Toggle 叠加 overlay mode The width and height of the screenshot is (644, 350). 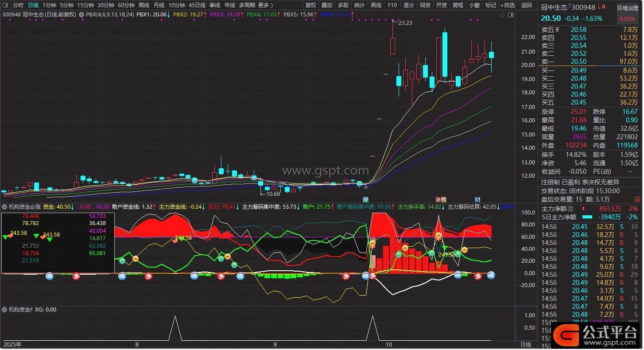[327, 5]
